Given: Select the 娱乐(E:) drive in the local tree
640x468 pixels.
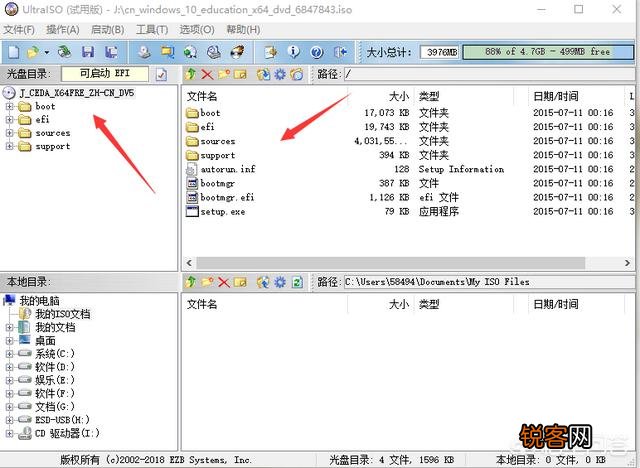Looking at the screenshot, I should tap(55, 380).
